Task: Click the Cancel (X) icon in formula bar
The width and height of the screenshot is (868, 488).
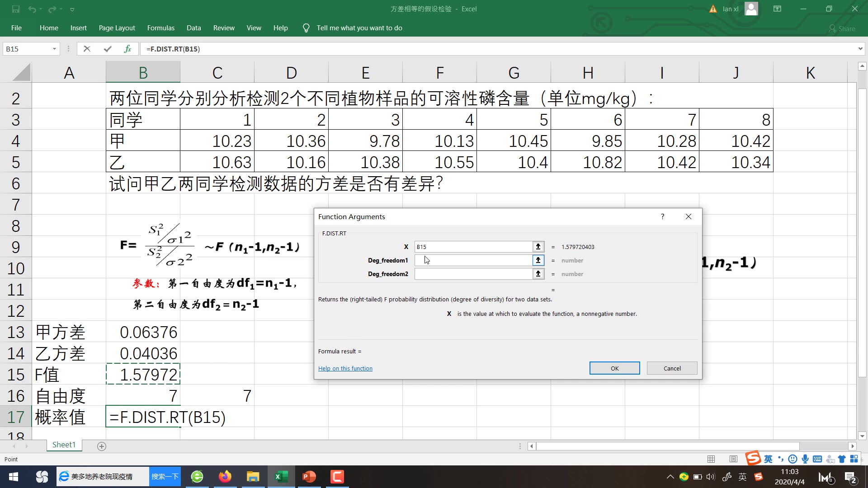Action: point(87,49)
